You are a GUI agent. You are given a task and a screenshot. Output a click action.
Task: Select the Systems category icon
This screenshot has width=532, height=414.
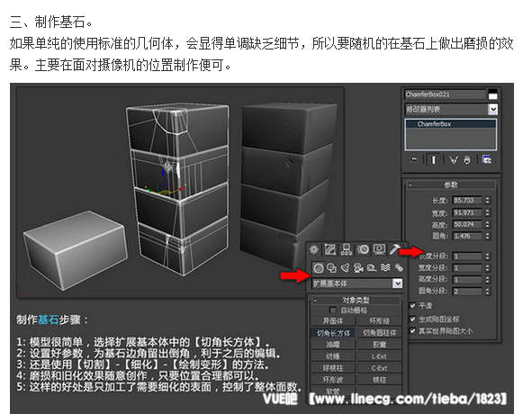coord(399,268)
